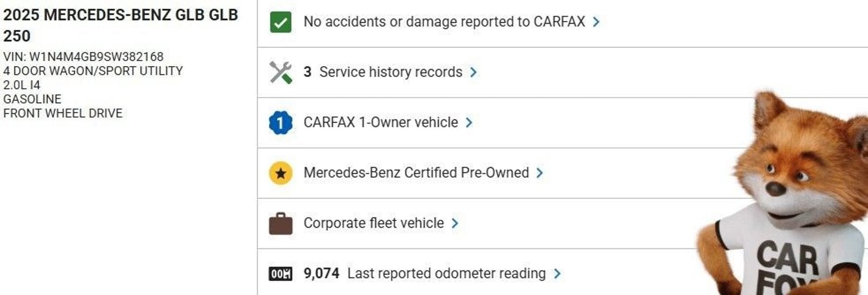This screenshot has width=868, height=295.
Task: Click the yellow star Certified Pre-Owned icon
Action: pyautogui.click(x=280, y=173)
